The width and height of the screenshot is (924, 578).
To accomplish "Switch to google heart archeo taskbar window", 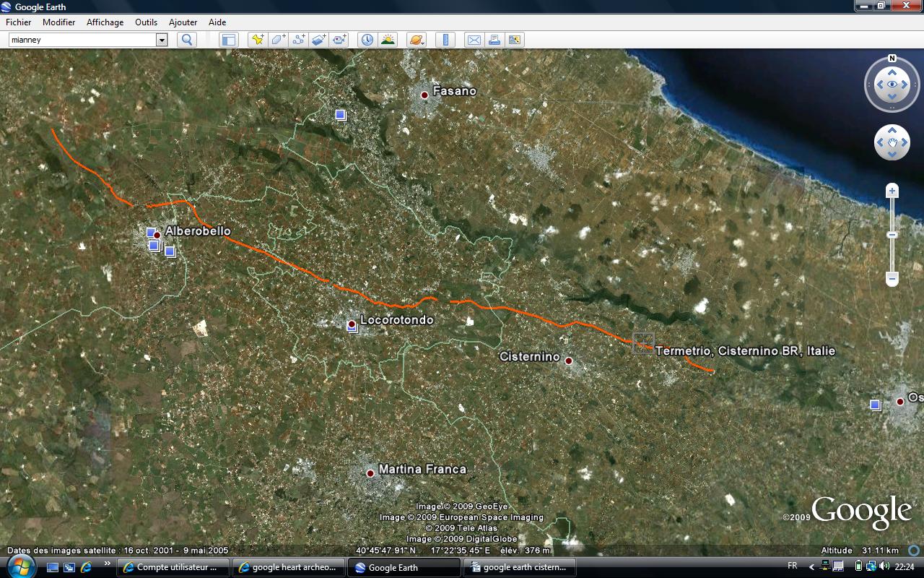I will click(288, 567).
